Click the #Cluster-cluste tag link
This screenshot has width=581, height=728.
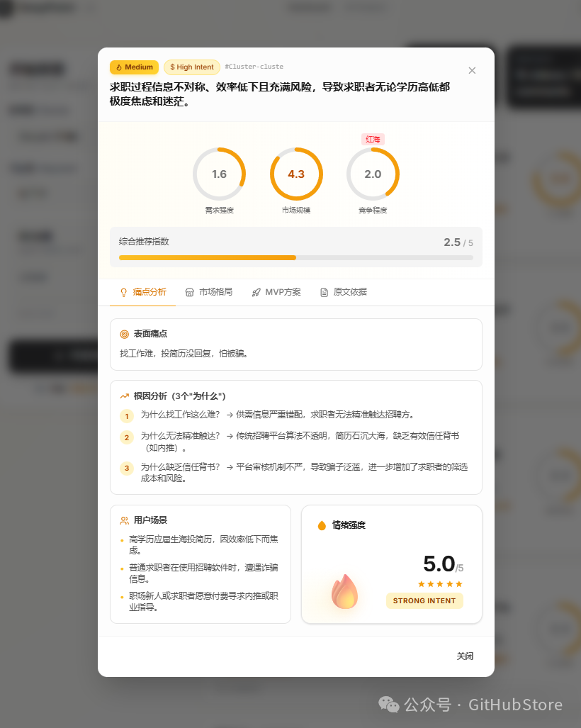tap(254, 67)
